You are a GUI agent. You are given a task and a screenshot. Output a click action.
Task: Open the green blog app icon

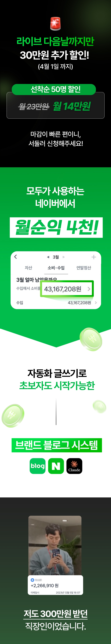pos(38,466)
